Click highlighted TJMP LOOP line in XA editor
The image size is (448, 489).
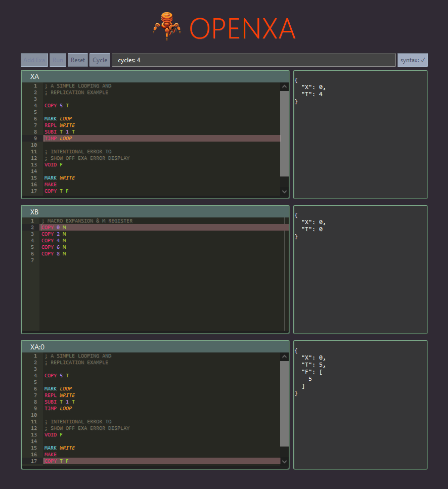(x=162, y=138)
